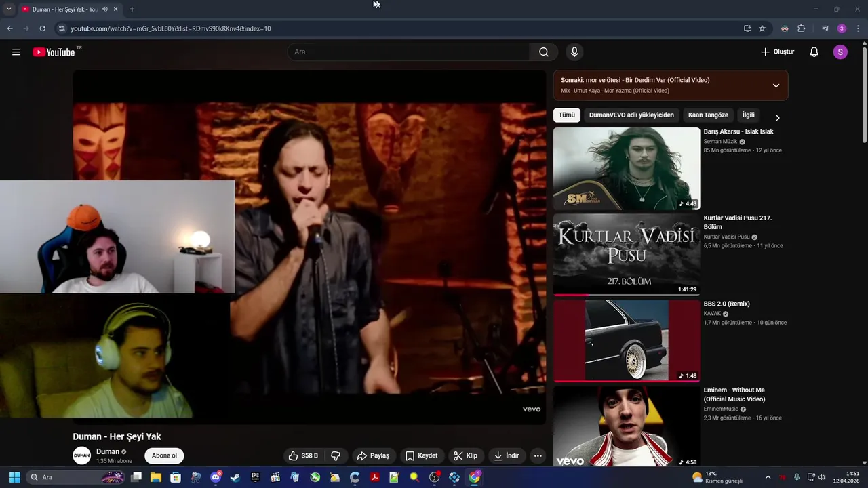Open Eminem Without Me video title
The image size is (868, 488).
pos(734,394)
